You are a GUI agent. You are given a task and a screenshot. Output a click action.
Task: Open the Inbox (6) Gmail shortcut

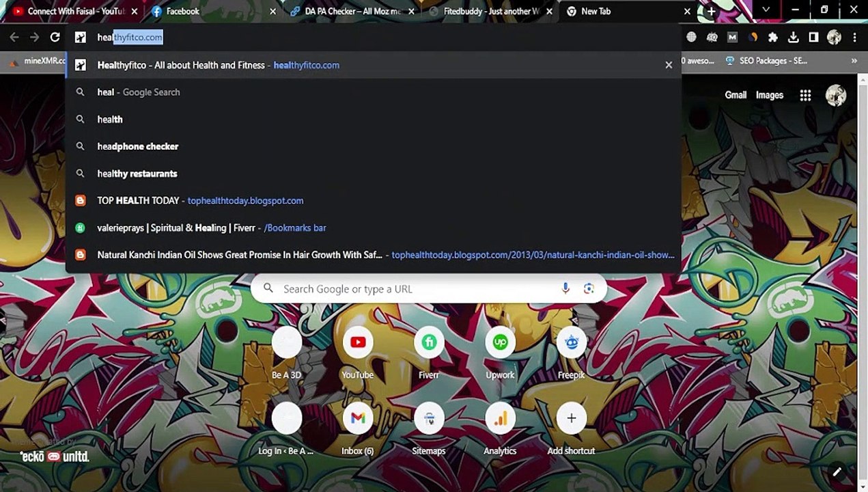tap(358, 428)
